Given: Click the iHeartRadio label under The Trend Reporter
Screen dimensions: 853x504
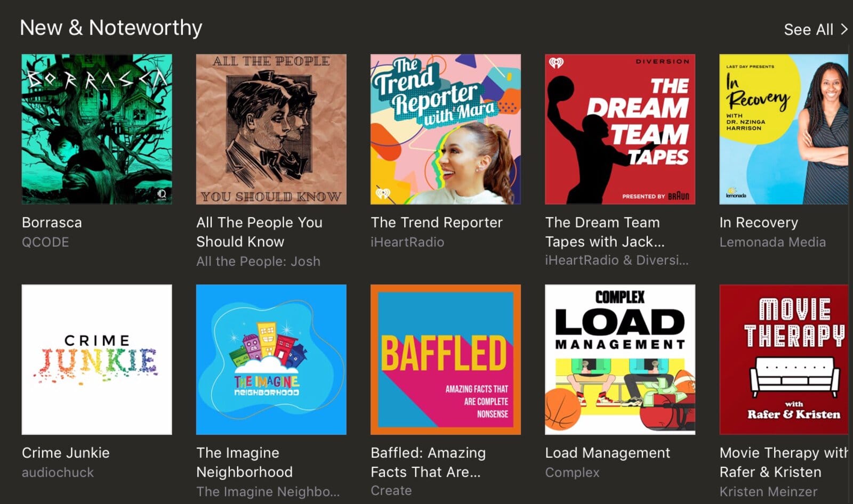Looking at the screenshot, I should point(407,242).
